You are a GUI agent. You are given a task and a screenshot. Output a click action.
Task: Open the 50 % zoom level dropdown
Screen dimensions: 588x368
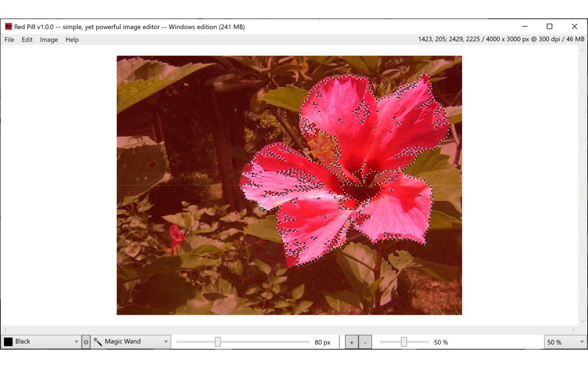[x=582, y=342]
